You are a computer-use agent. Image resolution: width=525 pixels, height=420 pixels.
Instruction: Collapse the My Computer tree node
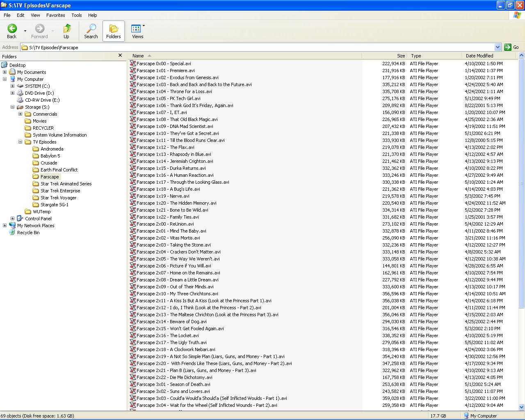[5, 79]
